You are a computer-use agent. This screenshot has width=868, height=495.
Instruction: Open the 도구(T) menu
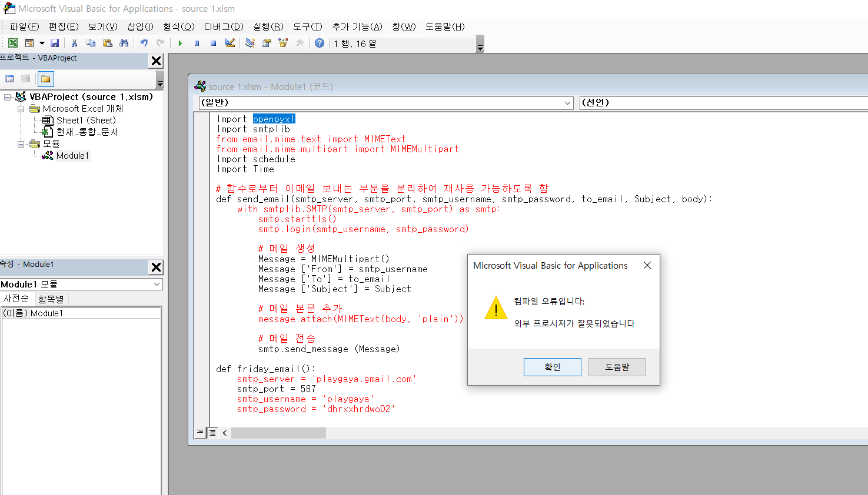(x=308, y=26)
